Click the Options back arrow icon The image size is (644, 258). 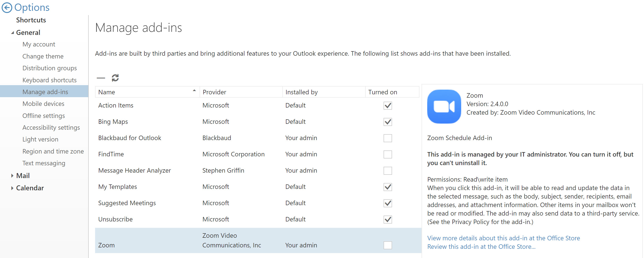tap(7, 7)
